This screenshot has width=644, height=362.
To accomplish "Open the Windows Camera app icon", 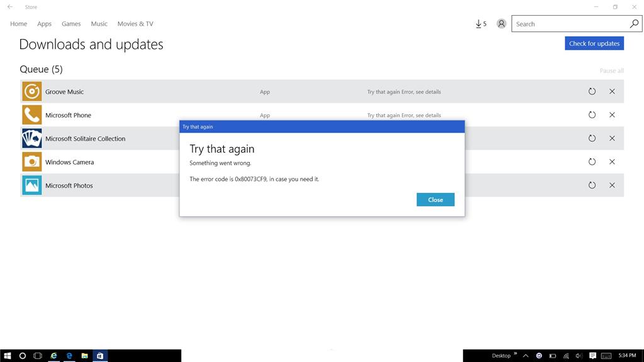I will [x=31, y=162].
